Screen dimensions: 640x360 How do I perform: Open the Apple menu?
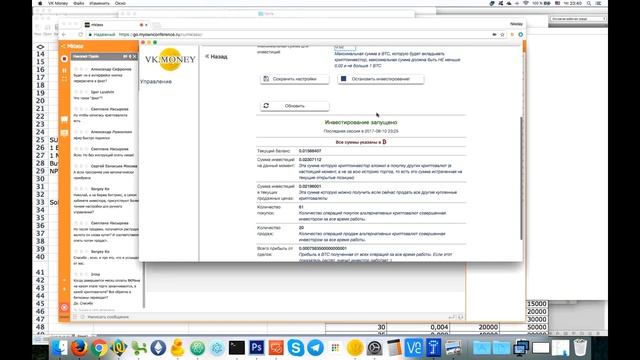pyautogui.click(x=40, y=3)
